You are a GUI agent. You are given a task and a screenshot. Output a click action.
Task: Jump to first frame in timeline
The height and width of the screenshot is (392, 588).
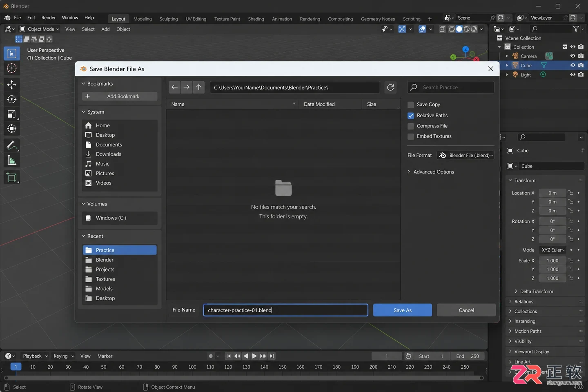point(228,356)
